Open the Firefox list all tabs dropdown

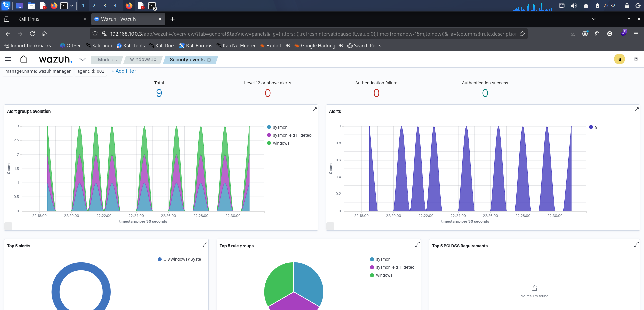pos(594,19)
